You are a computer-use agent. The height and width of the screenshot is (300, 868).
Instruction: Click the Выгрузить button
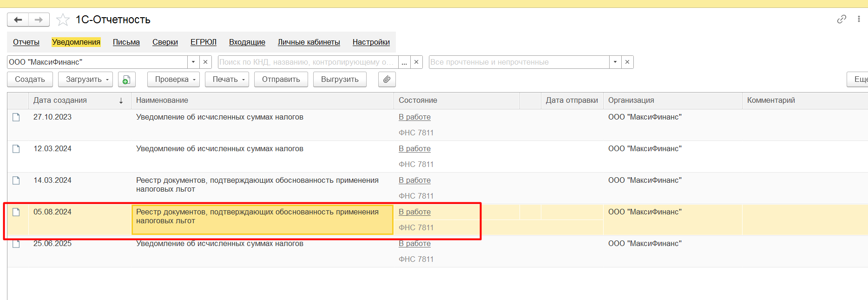tap(340, 80)
